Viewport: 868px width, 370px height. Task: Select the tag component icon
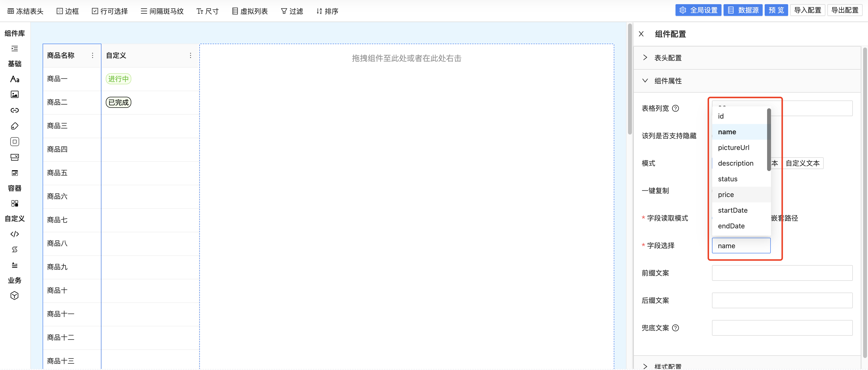[x=14, y=126]
